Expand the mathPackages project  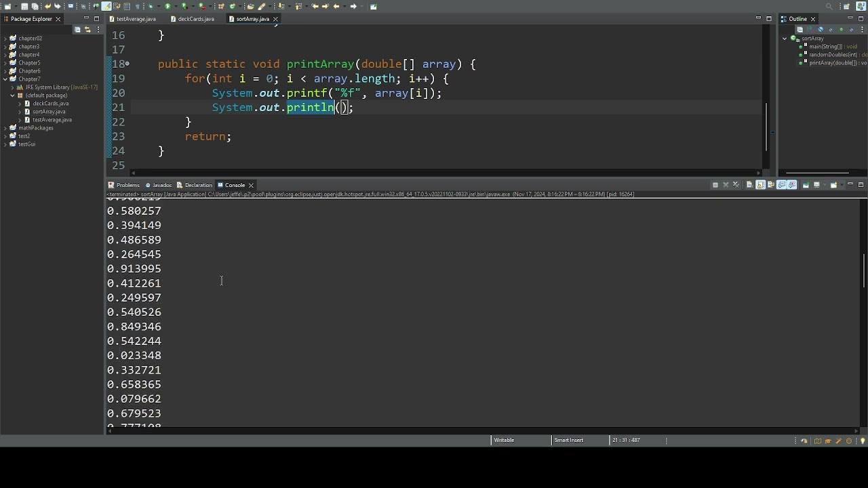pyautogui.click(x=5, y=128)
